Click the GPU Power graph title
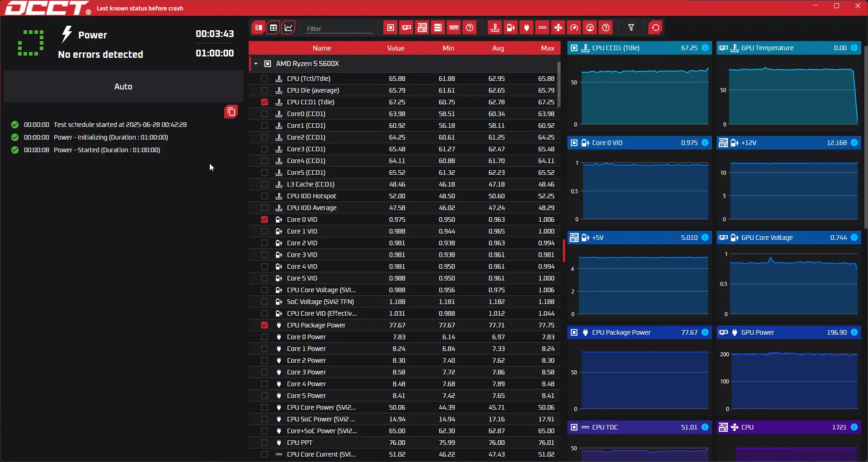 [758, 332]
